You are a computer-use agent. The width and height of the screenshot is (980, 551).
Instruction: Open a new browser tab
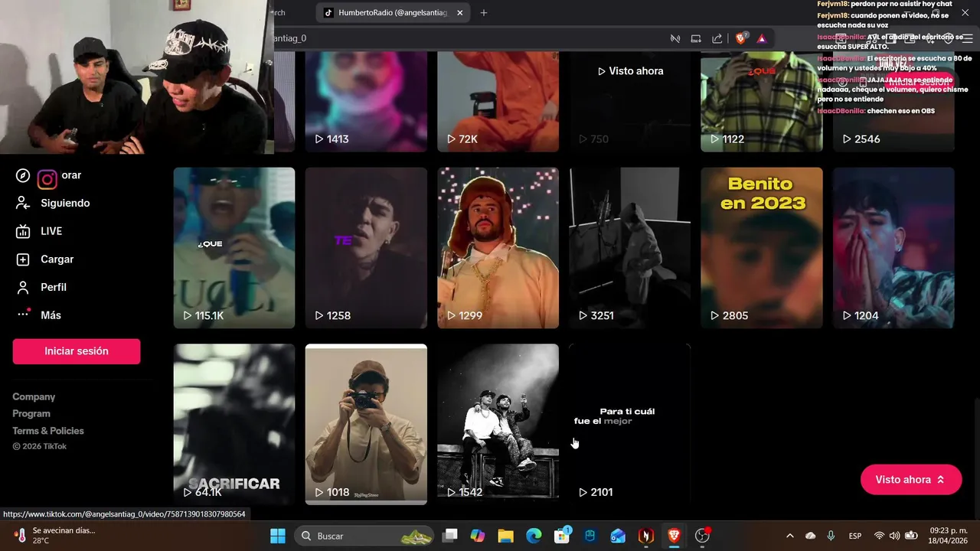[483, 13]
